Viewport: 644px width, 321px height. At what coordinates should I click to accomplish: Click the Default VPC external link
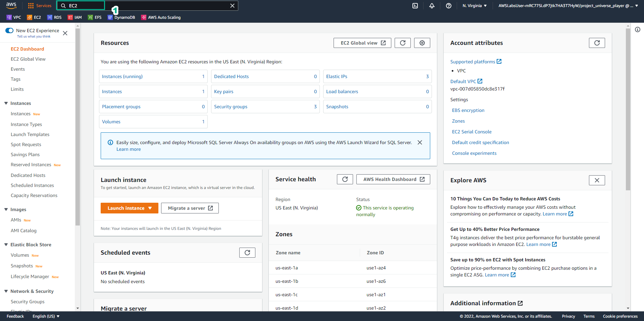[466, 81]
